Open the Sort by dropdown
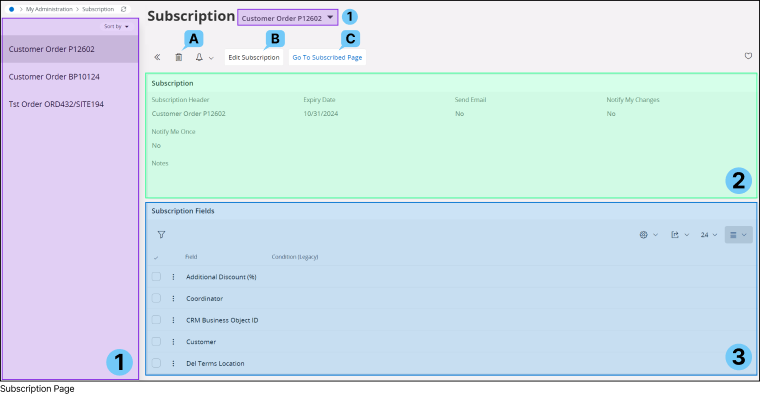 (x=116, y=26)
